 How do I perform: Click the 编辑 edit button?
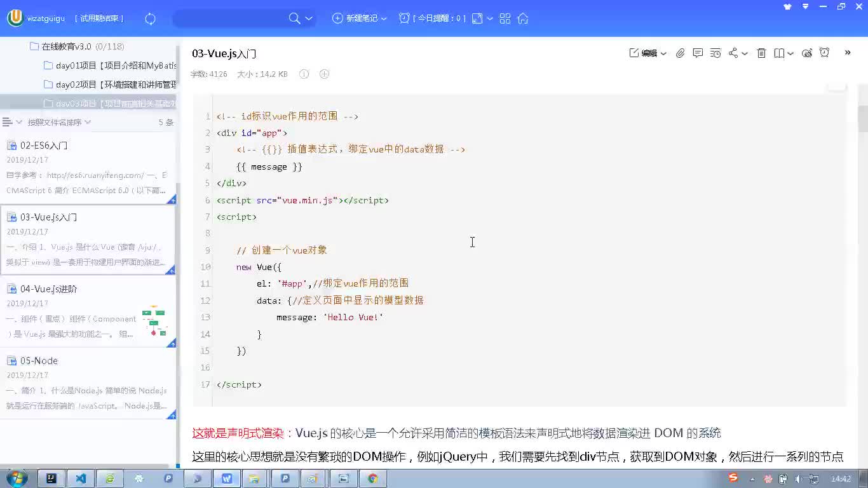coord(643,53)
